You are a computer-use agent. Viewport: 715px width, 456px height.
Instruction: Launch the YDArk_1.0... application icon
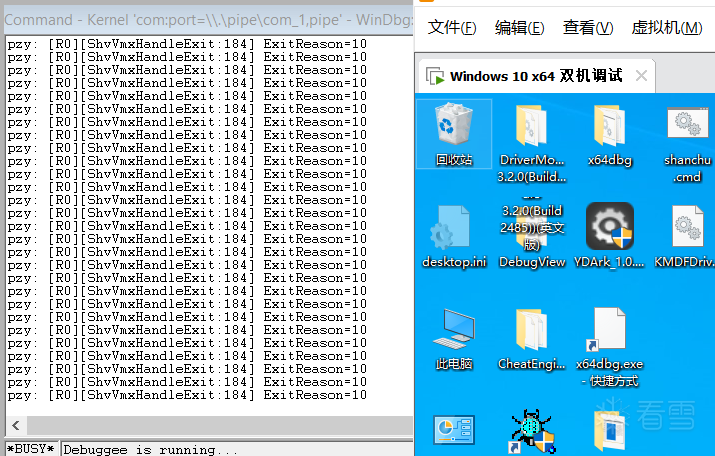609,235
